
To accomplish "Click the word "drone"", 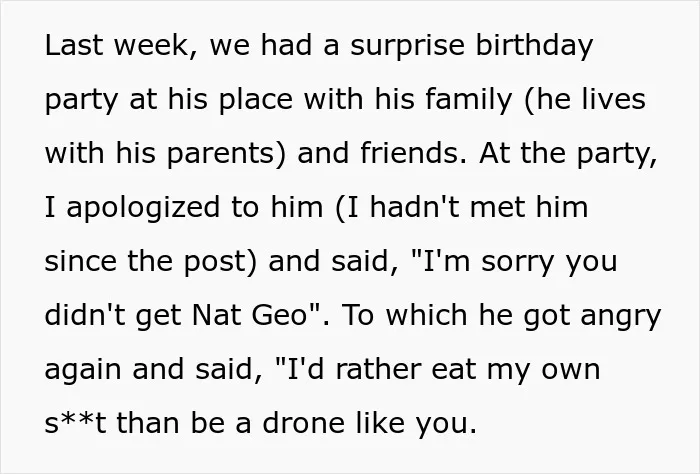I will (304, 423).
